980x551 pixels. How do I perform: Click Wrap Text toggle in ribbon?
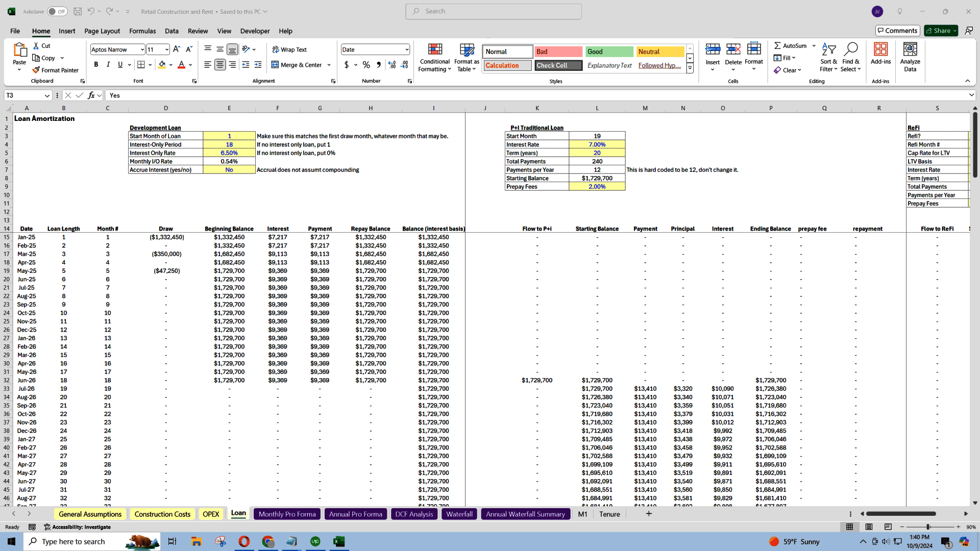pyautogui.click(x=291, y=49)
